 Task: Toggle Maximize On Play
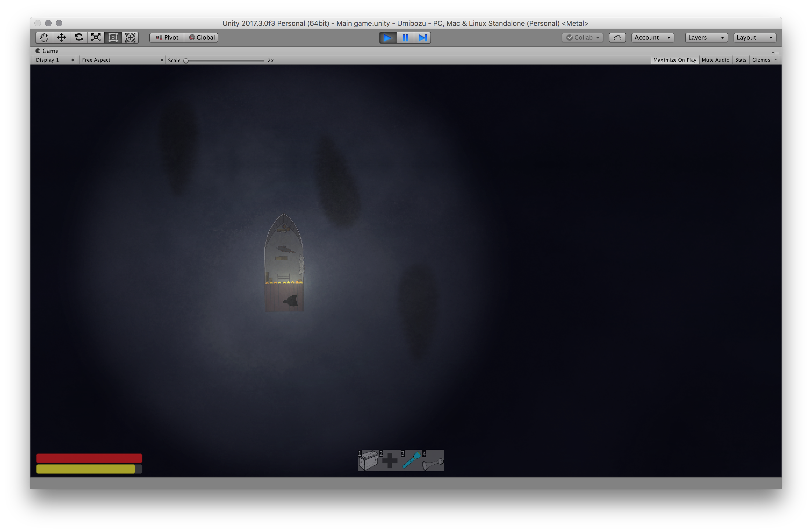tap(674, 60)
